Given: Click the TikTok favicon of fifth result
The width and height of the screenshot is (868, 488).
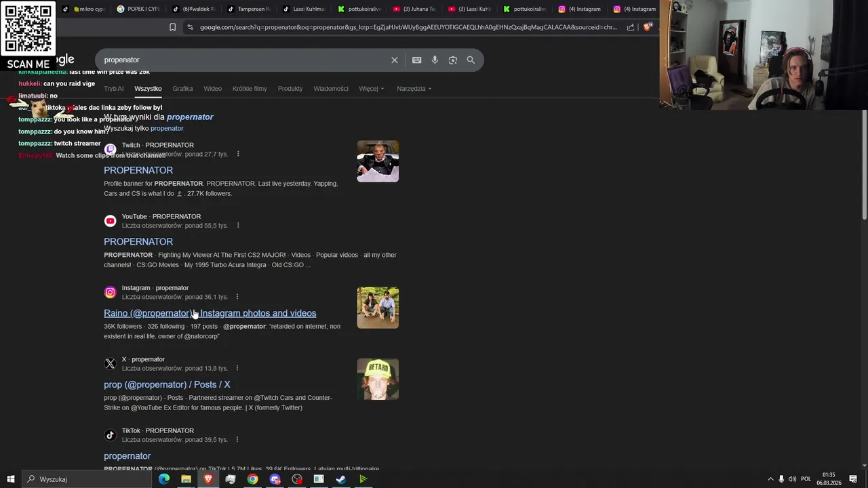Looking at the screenshot, I should (x=110, y=435).
